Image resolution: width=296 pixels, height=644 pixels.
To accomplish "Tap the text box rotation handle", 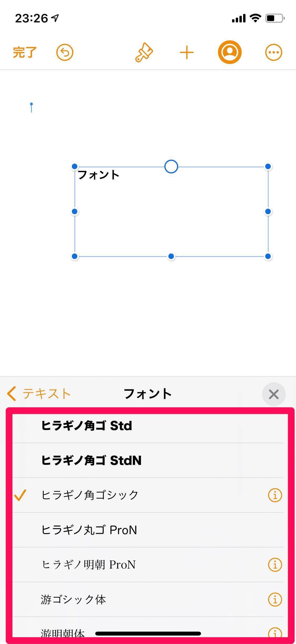I will click(x=171, y=167).
